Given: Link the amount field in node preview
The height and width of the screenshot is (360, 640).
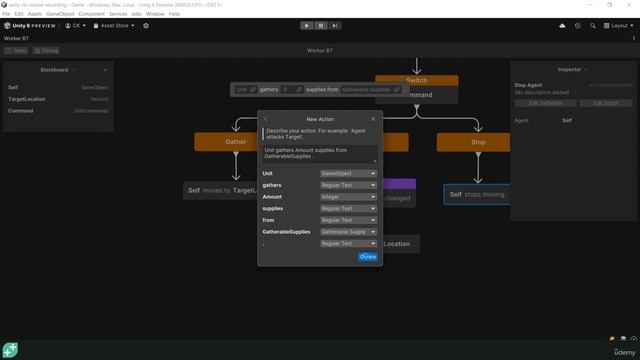Looking at the screenshot, I should [299, 90].
